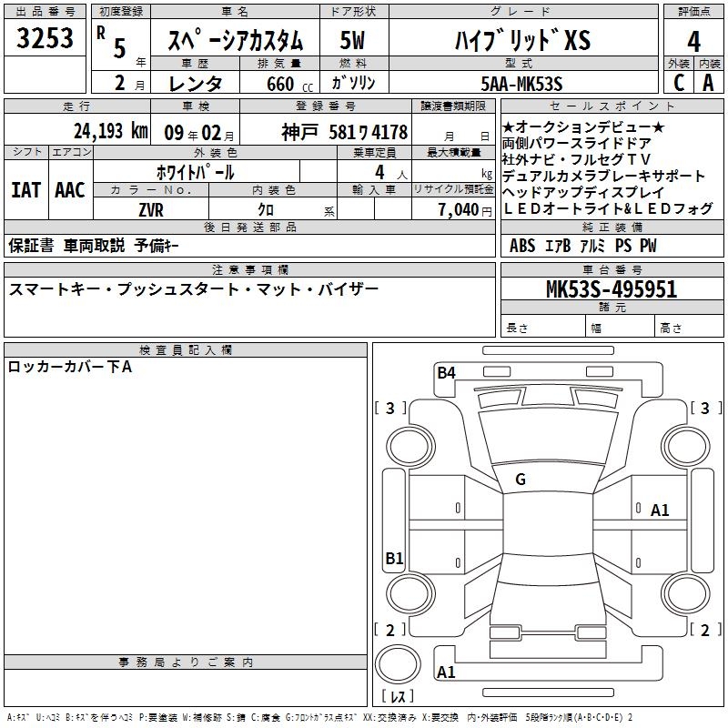Select the exterior color ホワイトパール
The width and height of the screenshot is (728, 728).
[195, 172]
